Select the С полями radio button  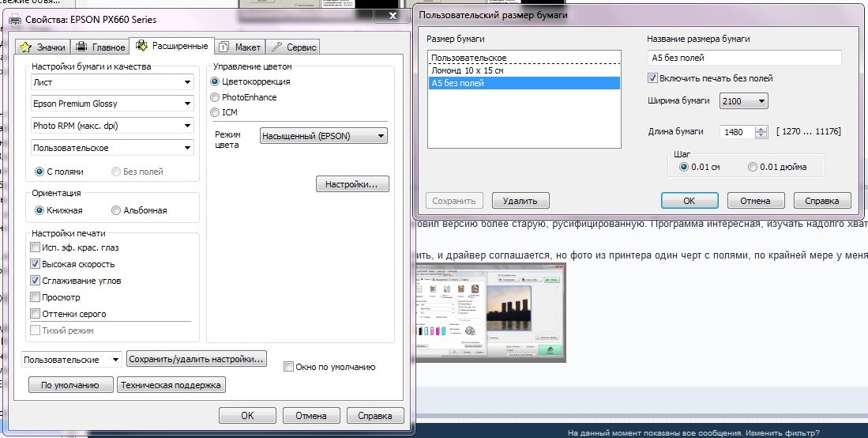(x=39, y=172)
